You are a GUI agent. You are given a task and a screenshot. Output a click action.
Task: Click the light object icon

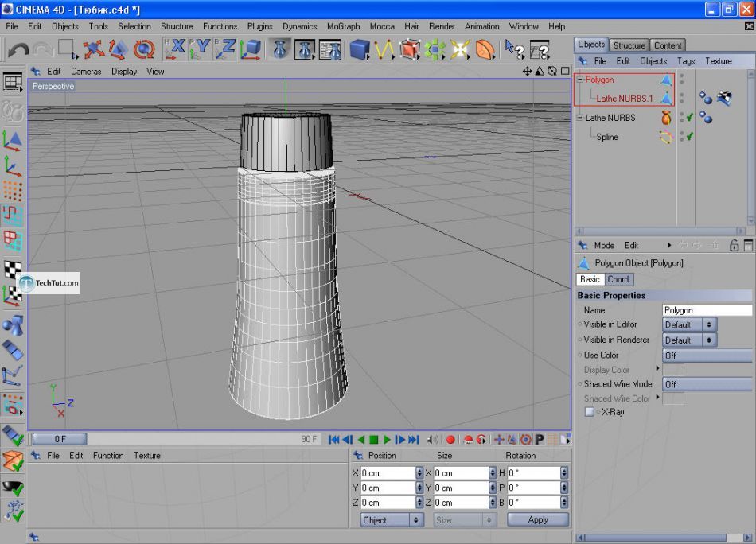pyautogui.click(x=459, y=49)
